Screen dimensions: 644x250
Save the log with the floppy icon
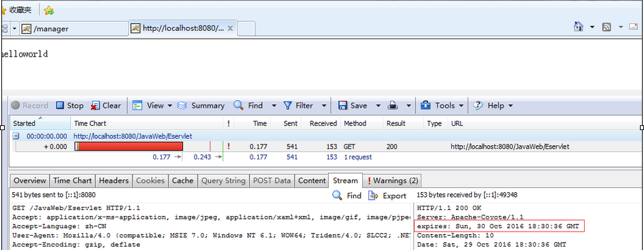point(353,106)
